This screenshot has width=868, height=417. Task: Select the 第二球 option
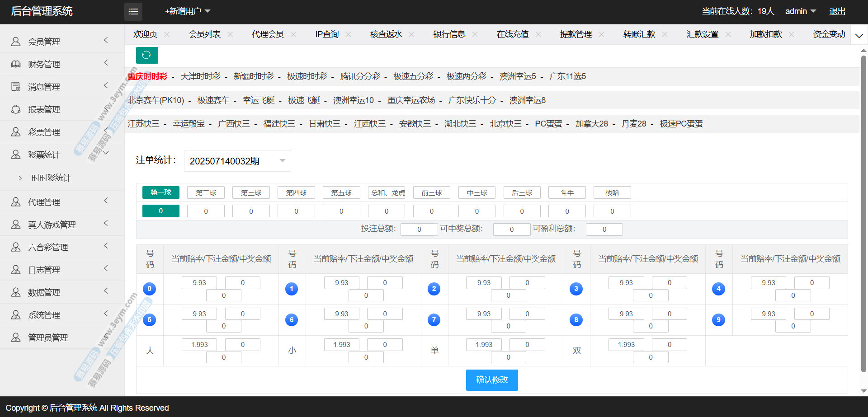tap(206, 192)
